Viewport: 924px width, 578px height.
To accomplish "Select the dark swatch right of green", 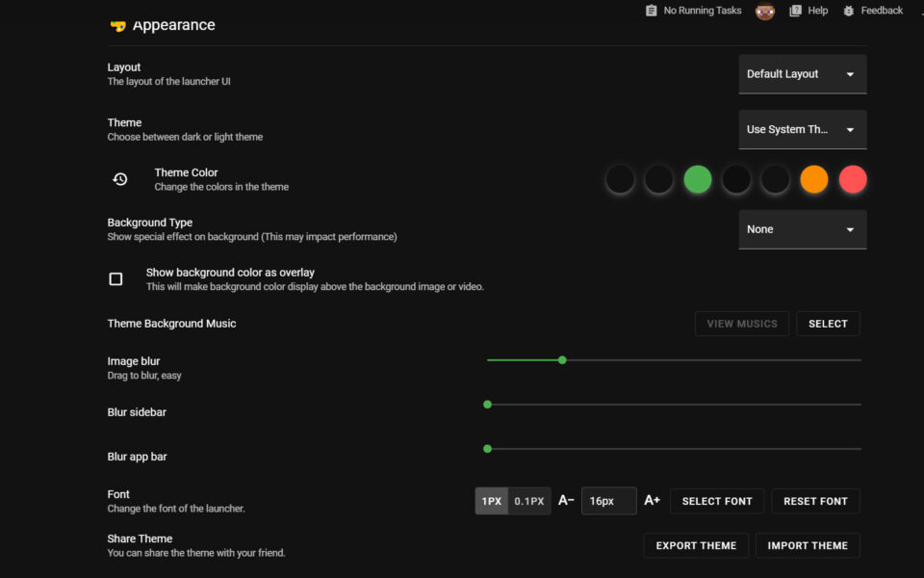I will 736,179.
